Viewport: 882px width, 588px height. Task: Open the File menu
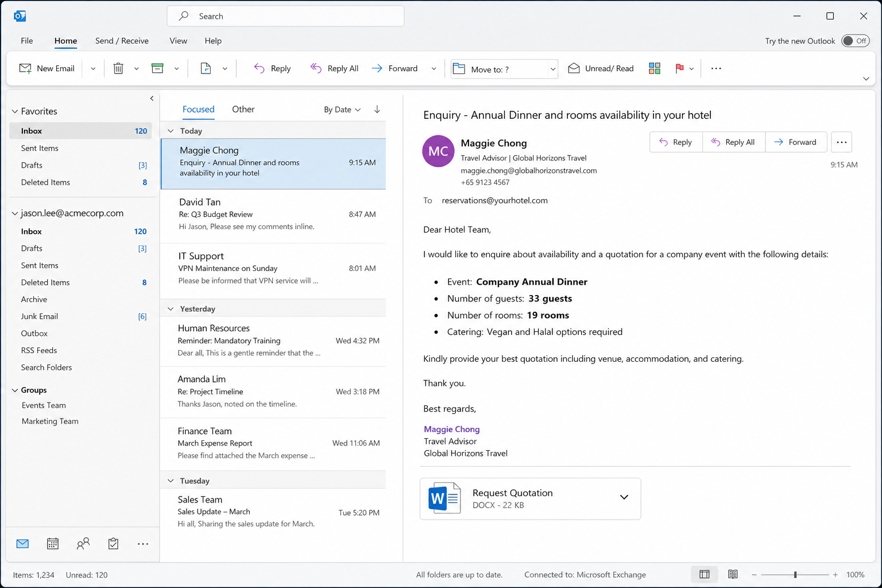tap(27, 41)
